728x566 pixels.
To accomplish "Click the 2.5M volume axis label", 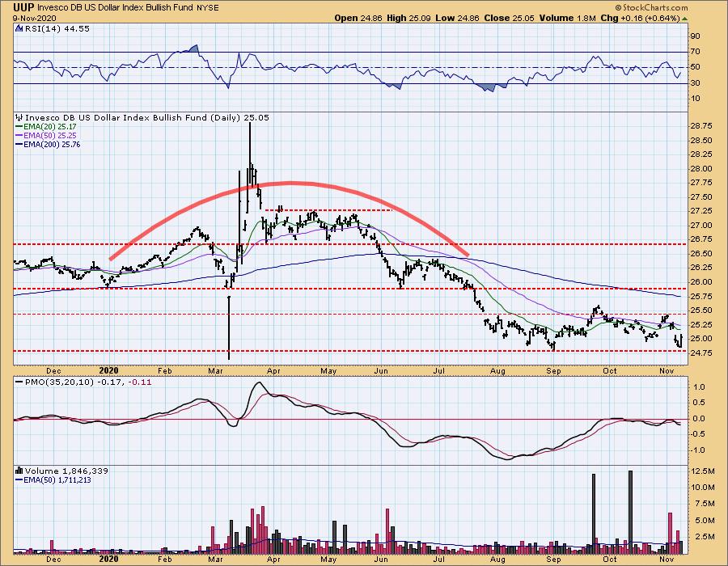I will coord(705,537).
